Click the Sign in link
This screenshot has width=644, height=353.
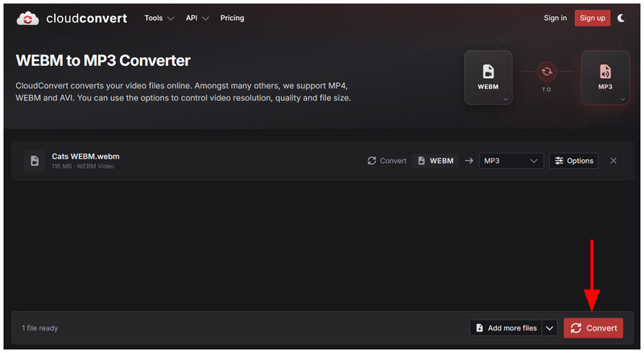(x=555, y=18)
